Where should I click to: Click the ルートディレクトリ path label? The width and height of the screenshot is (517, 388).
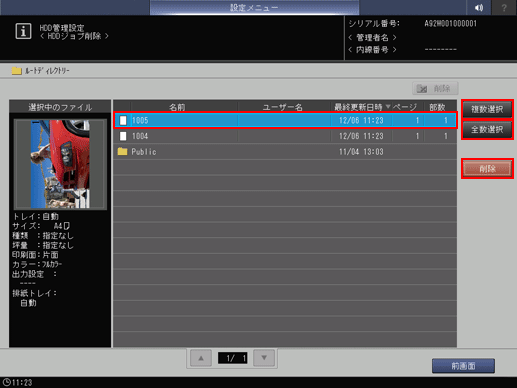pos(47,71)
